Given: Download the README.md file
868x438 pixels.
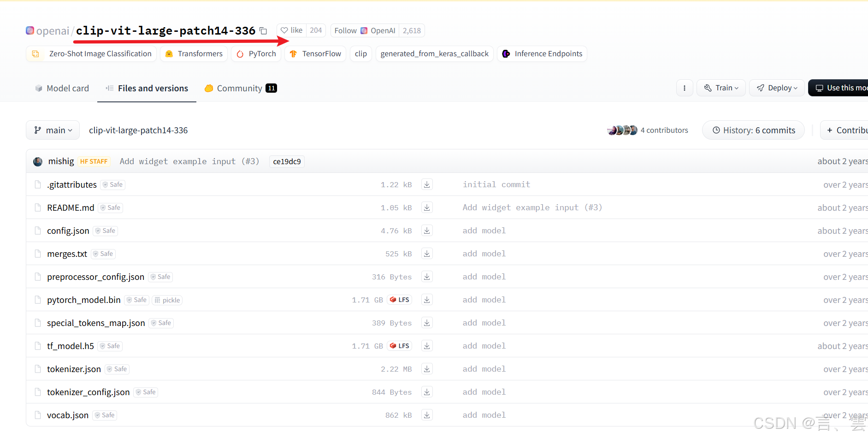Looking at the screenshot, I should point(427,207).
